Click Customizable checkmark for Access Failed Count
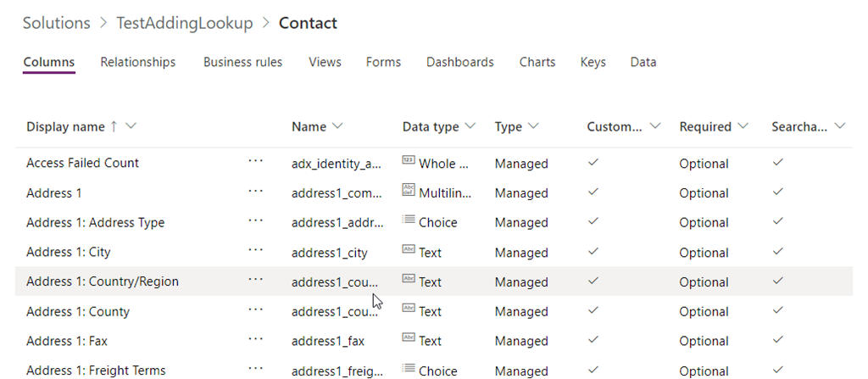Screen dimensions: 868x379 click(x=593, y=162)
